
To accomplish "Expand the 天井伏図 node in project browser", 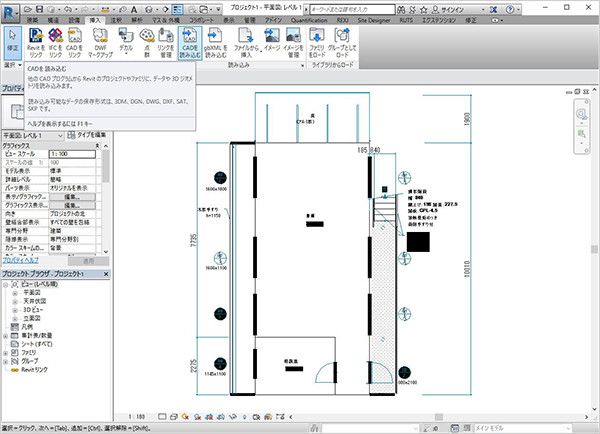I will coord(15,302).
